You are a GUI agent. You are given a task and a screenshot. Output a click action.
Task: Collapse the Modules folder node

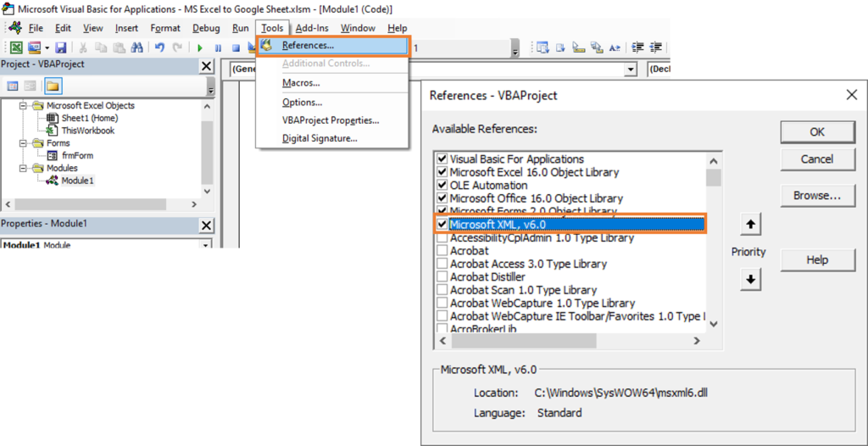24,168
